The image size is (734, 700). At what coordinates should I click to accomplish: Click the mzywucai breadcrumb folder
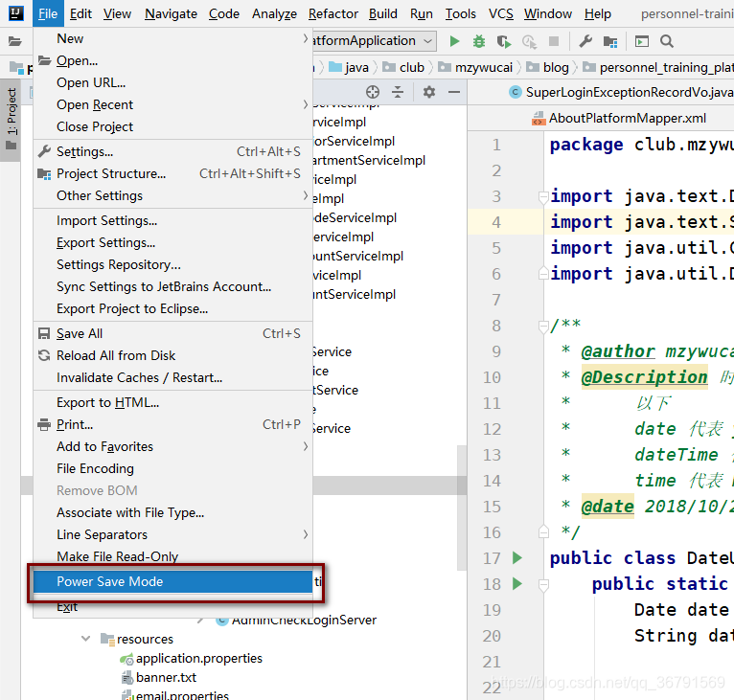(x=475, y=68)
